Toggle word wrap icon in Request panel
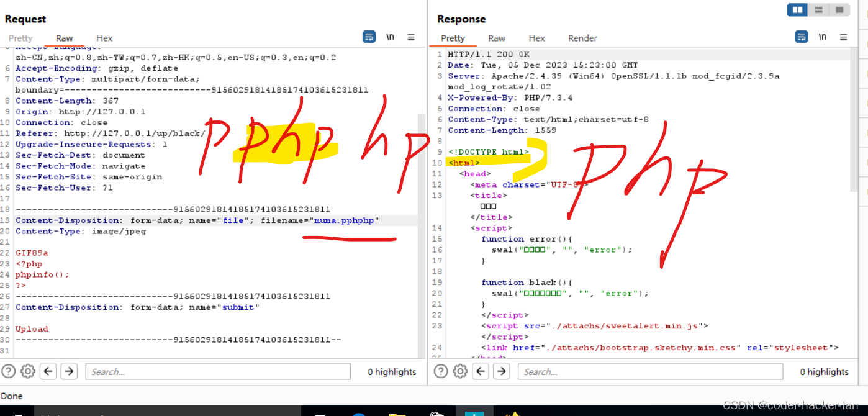 [x=369, y=37]
